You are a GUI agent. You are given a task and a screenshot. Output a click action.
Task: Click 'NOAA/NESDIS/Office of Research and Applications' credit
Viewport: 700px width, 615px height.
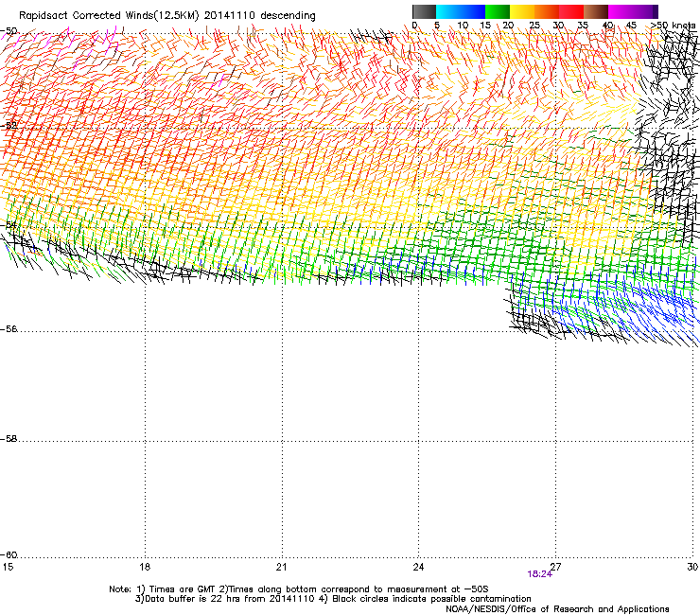point(557,609)
